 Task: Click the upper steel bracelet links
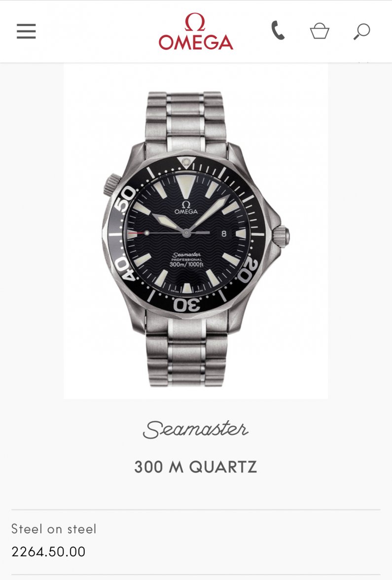(185, 120)
